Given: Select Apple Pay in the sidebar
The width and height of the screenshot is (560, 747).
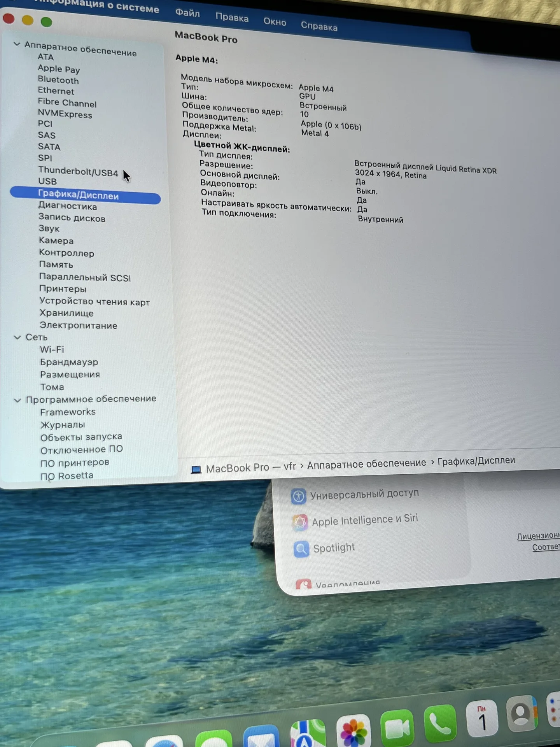Looking at the screenshot, I should coord(59,69).
